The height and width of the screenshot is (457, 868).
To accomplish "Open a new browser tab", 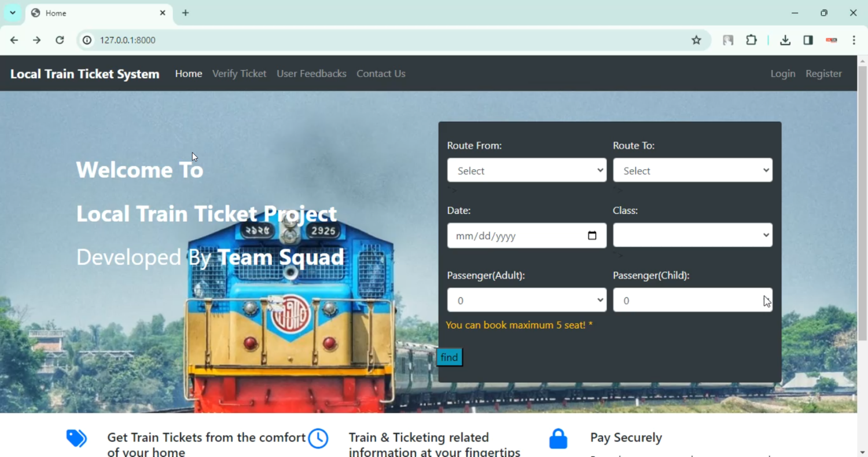I will (x=185, y=13).
